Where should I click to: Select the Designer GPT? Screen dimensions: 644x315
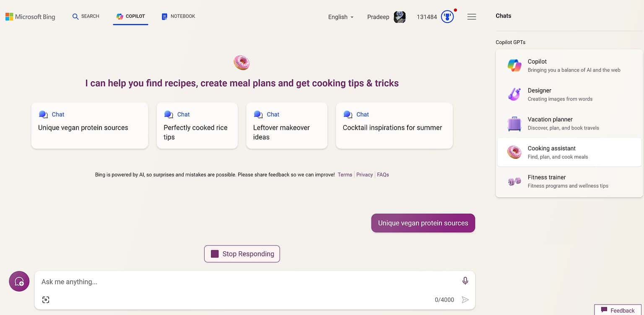coord(569,94)
